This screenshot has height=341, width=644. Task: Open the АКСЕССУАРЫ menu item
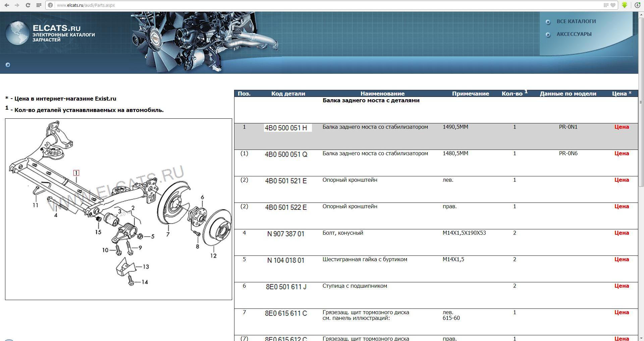point(574,34)
